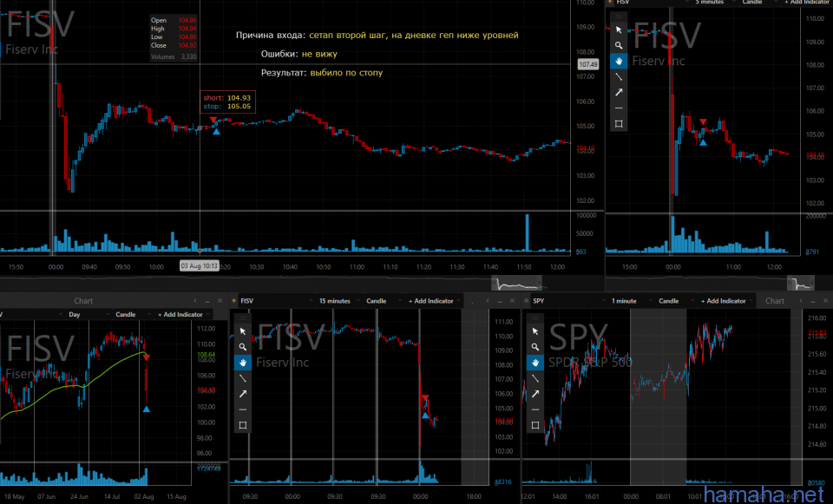Image resolution: width=833 pixels, height=504 pixels.
Task: Activate the zoom magnifier in 15-minute FISV chart
Action: point(243,347)
